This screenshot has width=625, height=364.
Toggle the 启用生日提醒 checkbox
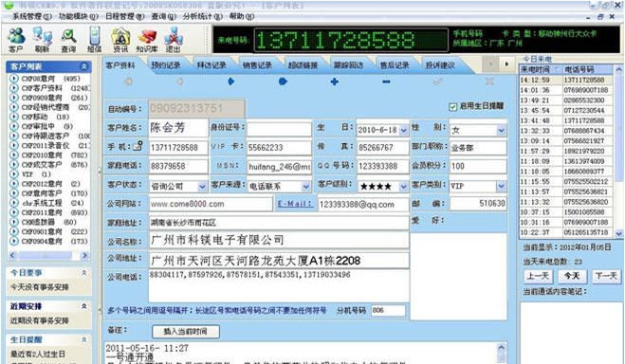[x=452, y=106]
